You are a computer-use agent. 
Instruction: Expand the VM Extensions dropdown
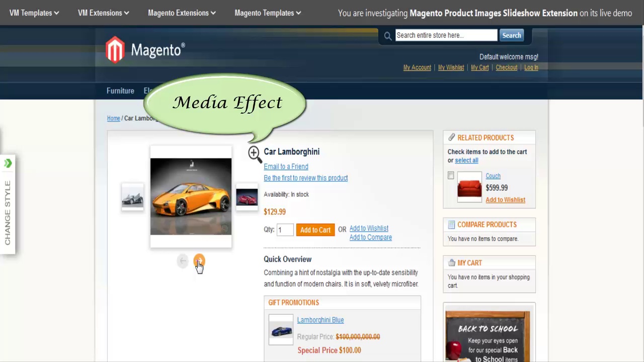(x=104, y=13)
